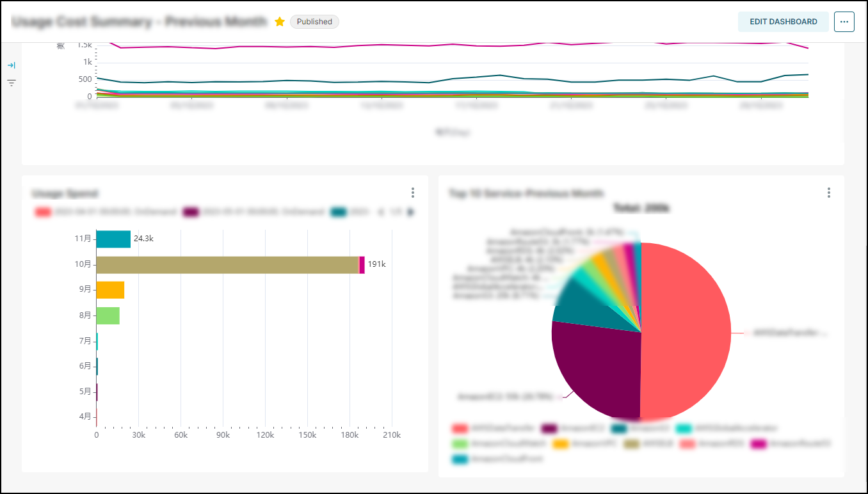The image size is (868, 494).
Task: Toggle magenta entry in the pie chart legend
Action: tap(758, 443)
